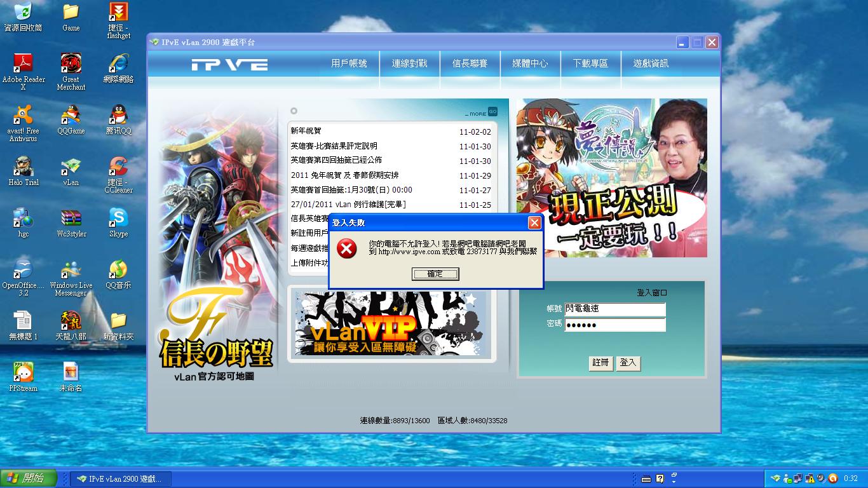Close the 登入失敗 dialog with the X
The image size is (868, 488).
pyautogui.click(x=534, y=222)
